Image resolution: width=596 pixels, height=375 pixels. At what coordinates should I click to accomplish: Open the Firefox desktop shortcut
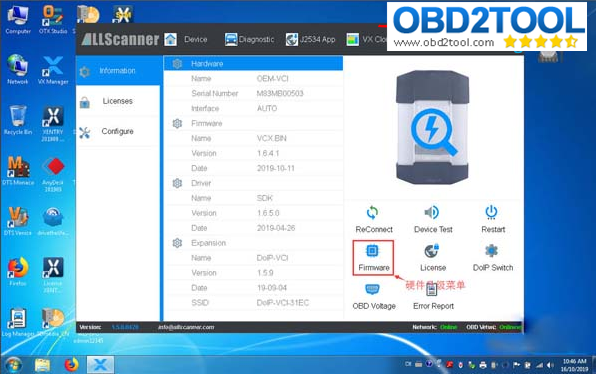tap(17, 271)
